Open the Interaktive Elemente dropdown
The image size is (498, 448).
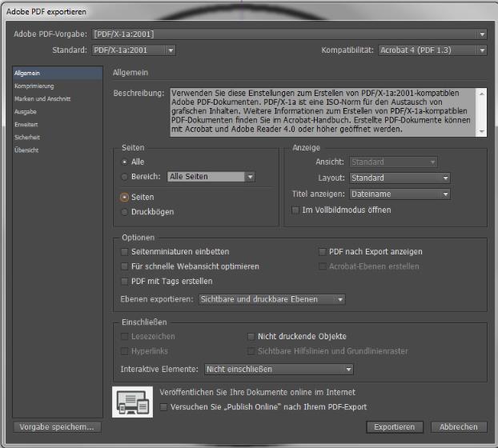[279, 370]
